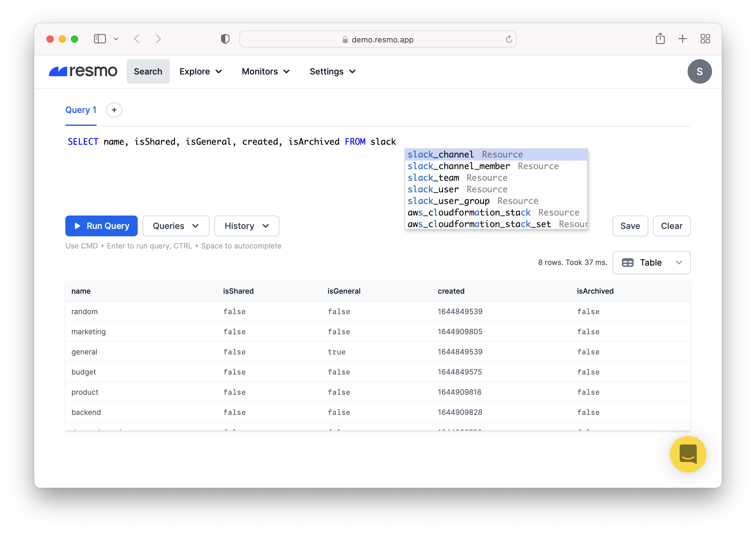Click into the SQL query editor text
Viewport: 756px width, 533px height.
(232, 142)
